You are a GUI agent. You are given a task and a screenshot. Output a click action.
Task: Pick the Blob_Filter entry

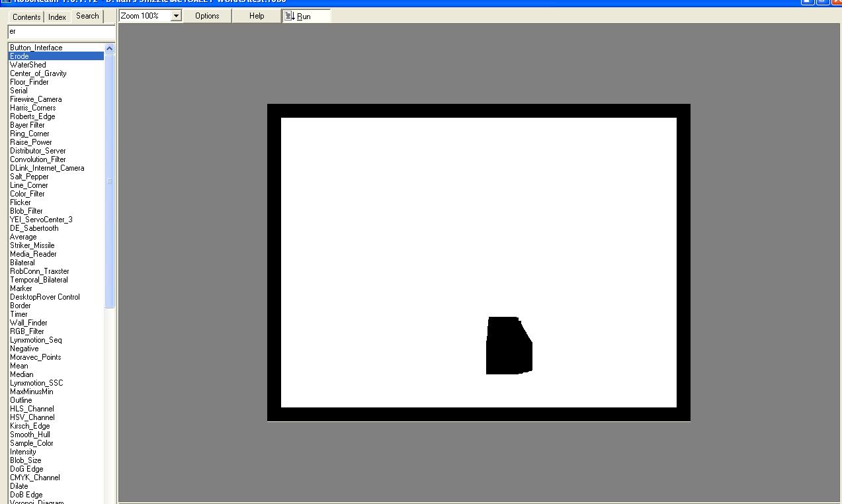tap(26, 211)
